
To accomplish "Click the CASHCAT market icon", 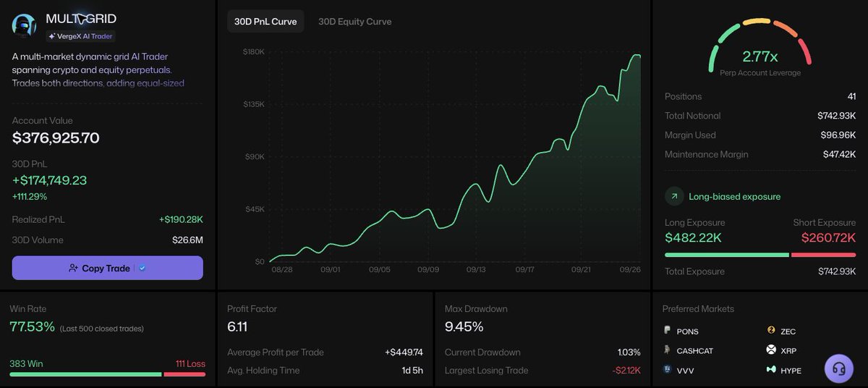I will tap(668, 350).
